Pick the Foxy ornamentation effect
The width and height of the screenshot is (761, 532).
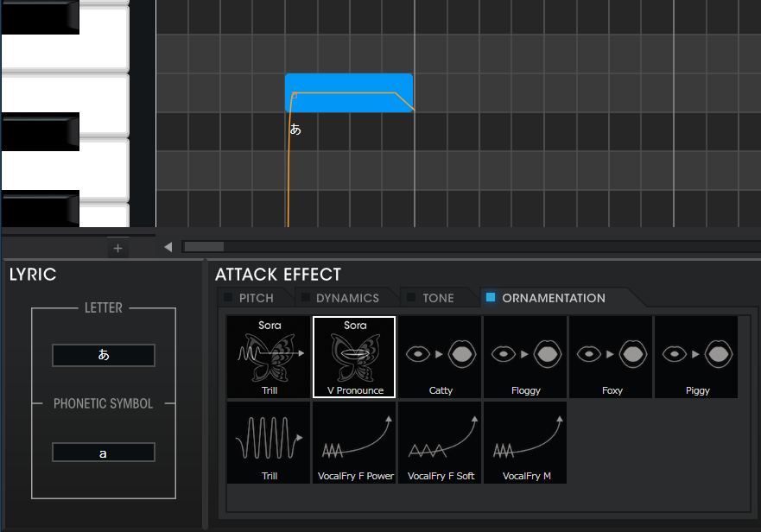(611, 358)
